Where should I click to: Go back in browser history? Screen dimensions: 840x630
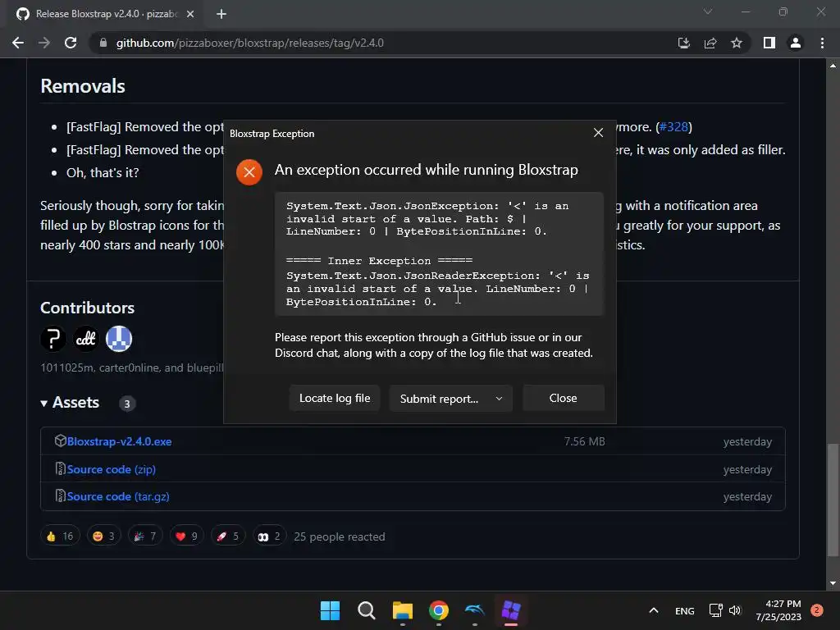pyautogui.click(x=18, y=43)
